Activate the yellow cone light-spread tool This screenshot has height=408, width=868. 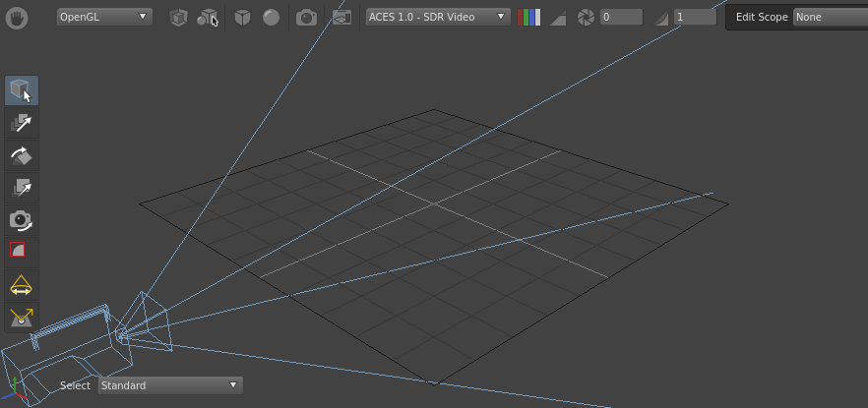coord(22,286)
